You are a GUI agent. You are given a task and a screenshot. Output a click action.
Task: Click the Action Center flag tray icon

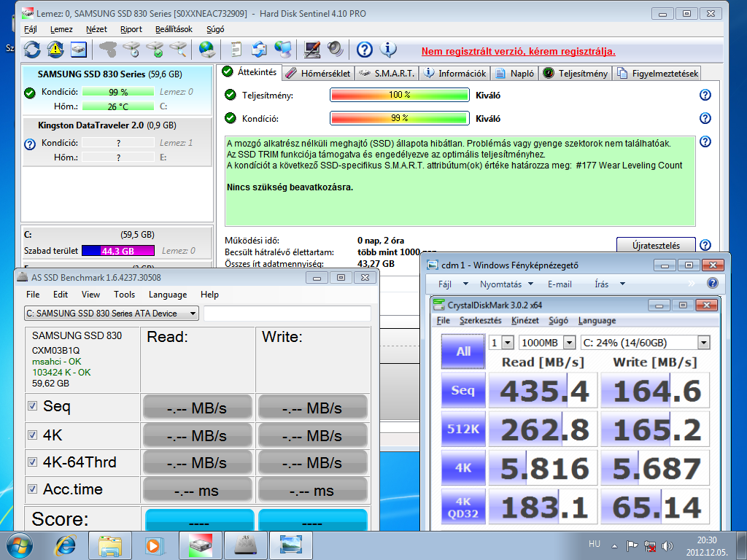pyautogui.click(x=632, y=545)
